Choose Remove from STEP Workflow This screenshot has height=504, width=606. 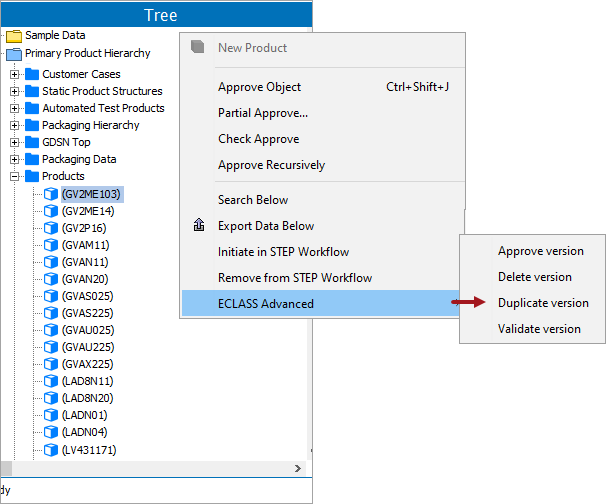point(321,278)
